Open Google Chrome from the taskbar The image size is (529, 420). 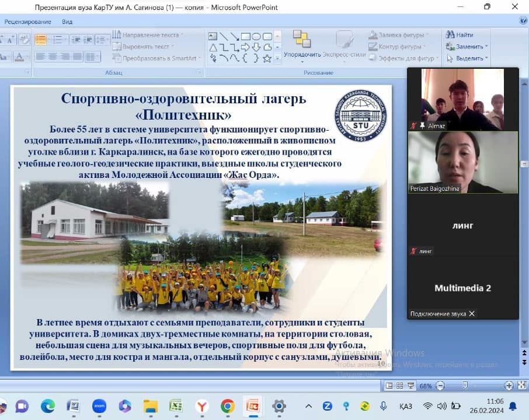228,406
